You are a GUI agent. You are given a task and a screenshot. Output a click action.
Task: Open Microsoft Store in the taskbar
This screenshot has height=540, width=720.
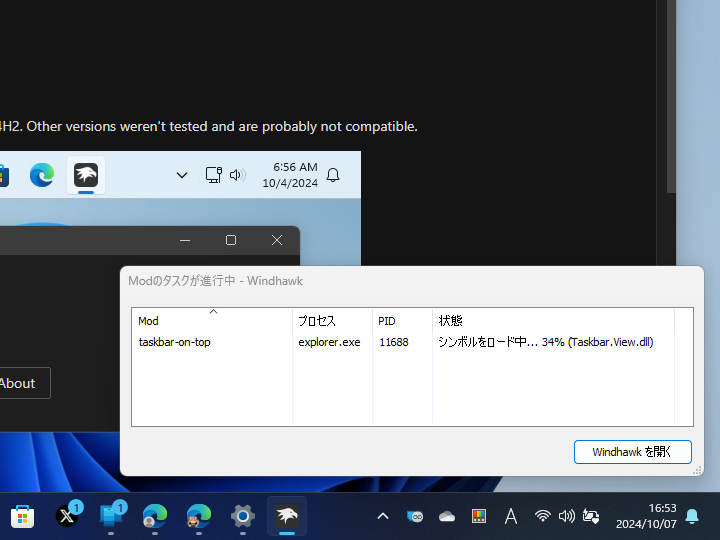coord(22,517)
